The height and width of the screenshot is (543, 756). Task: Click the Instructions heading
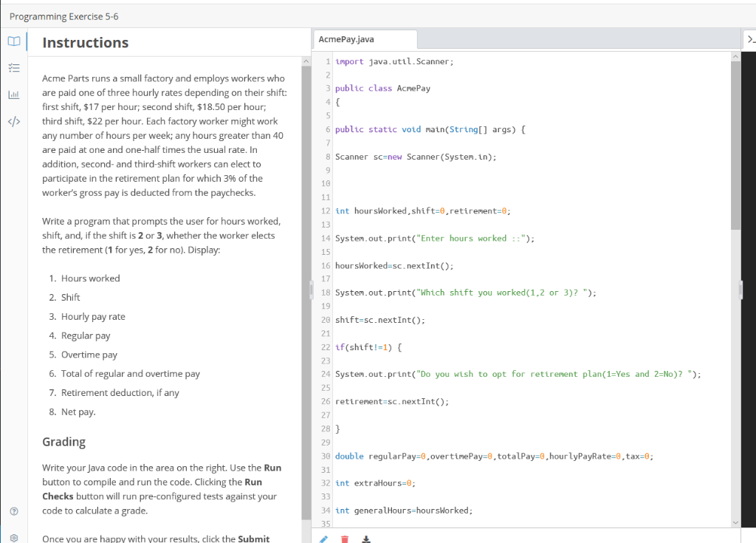86,42
